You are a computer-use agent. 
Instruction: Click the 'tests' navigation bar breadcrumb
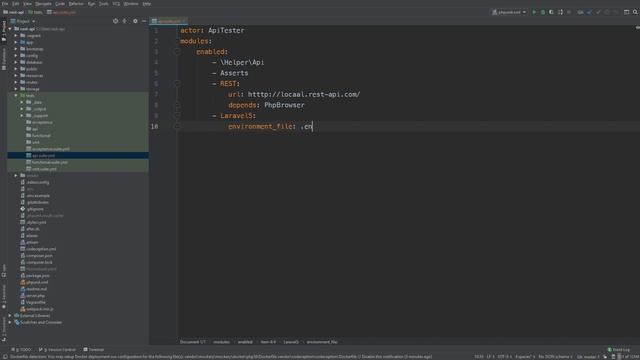[x=35, y=12]
